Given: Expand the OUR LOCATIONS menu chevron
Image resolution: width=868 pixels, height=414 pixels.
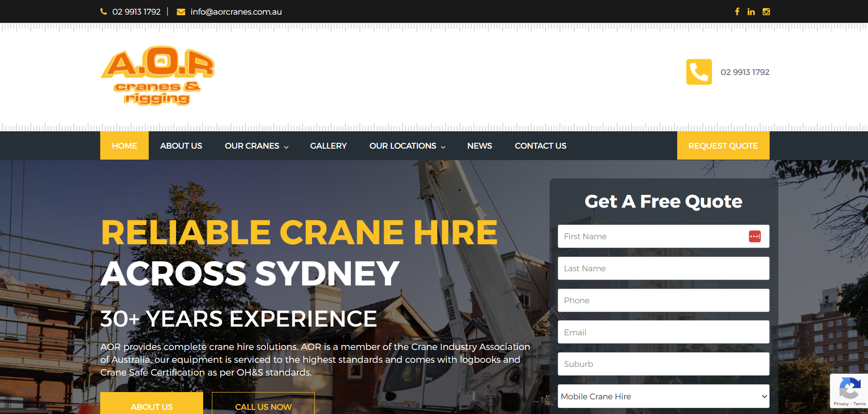Looking at the screenshot, I should (x=443, y=147).
